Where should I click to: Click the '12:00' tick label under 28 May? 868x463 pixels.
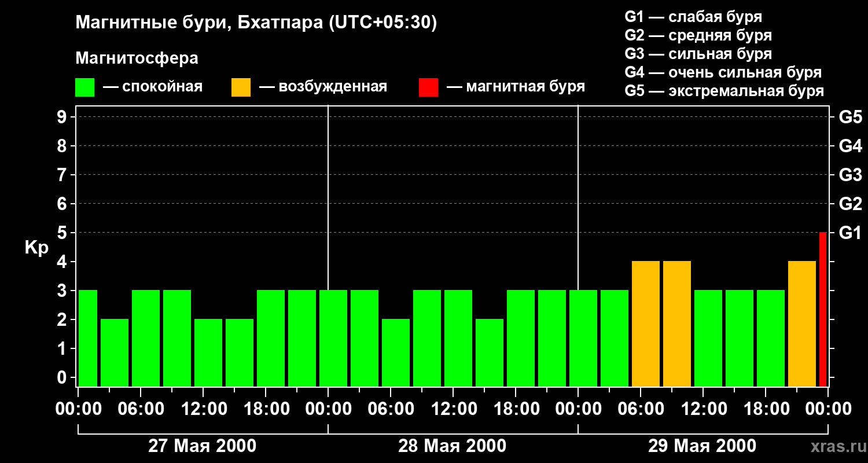click(453, 409)
